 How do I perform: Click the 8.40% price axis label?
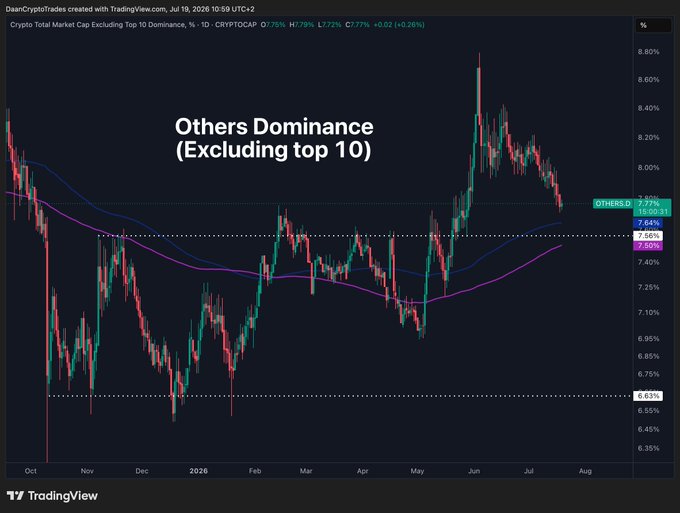pyautogui.click(x=648, y=108)
